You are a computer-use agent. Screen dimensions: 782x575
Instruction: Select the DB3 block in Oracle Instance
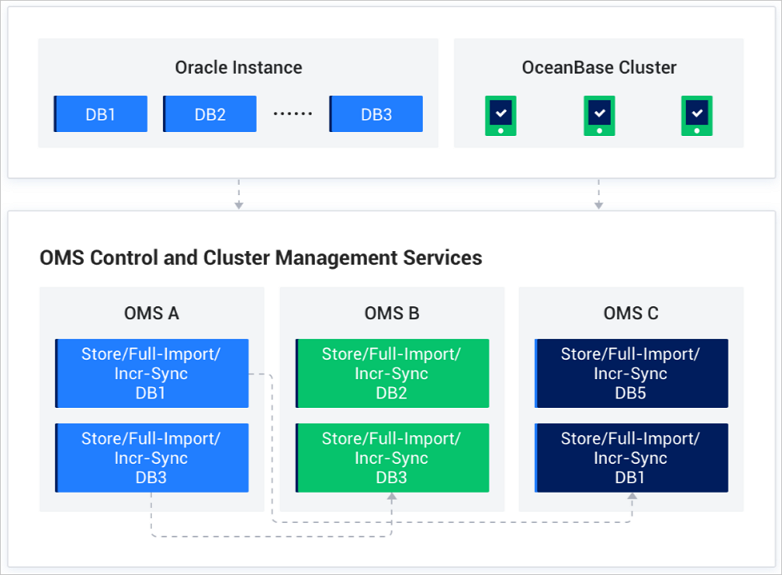point(376,114)
